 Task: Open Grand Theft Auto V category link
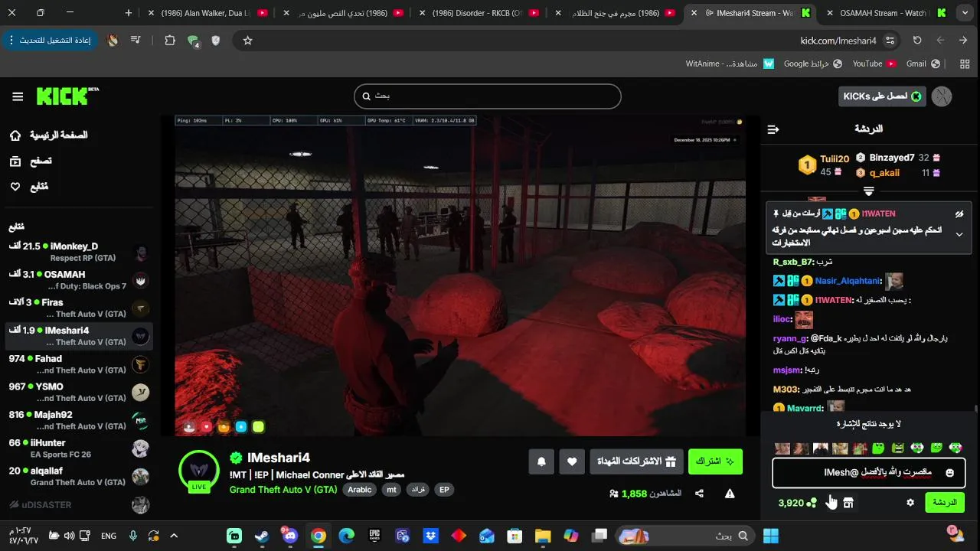point(283,490)
